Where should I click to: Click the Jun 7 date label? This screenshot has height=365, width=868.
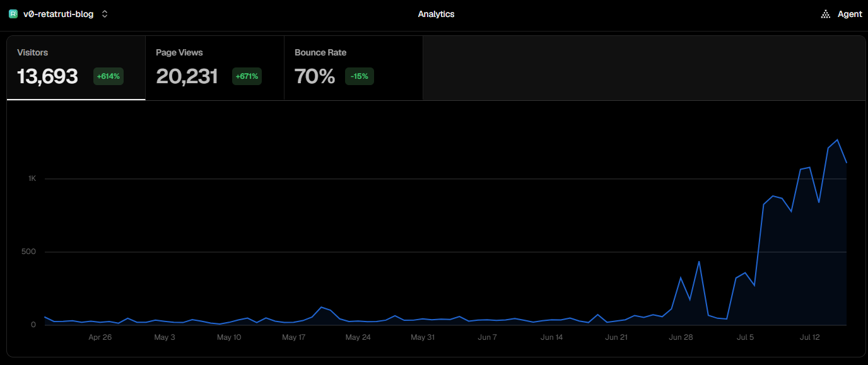[x=488, y=337]
